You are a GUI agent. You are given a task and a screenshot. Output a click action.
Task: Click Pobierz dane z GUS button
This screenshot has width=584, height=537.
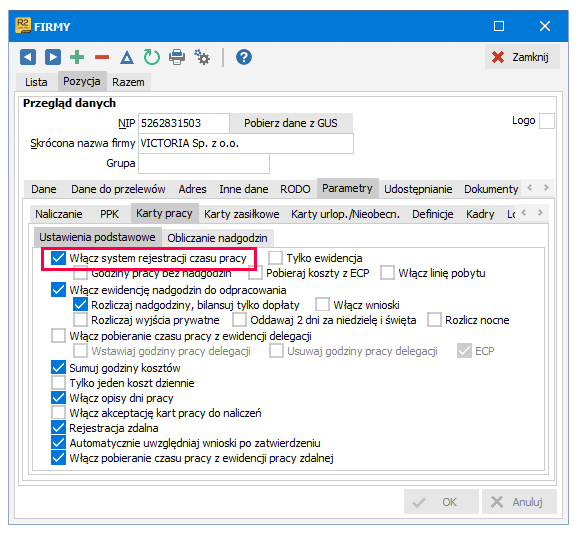[x=291, y=123]
